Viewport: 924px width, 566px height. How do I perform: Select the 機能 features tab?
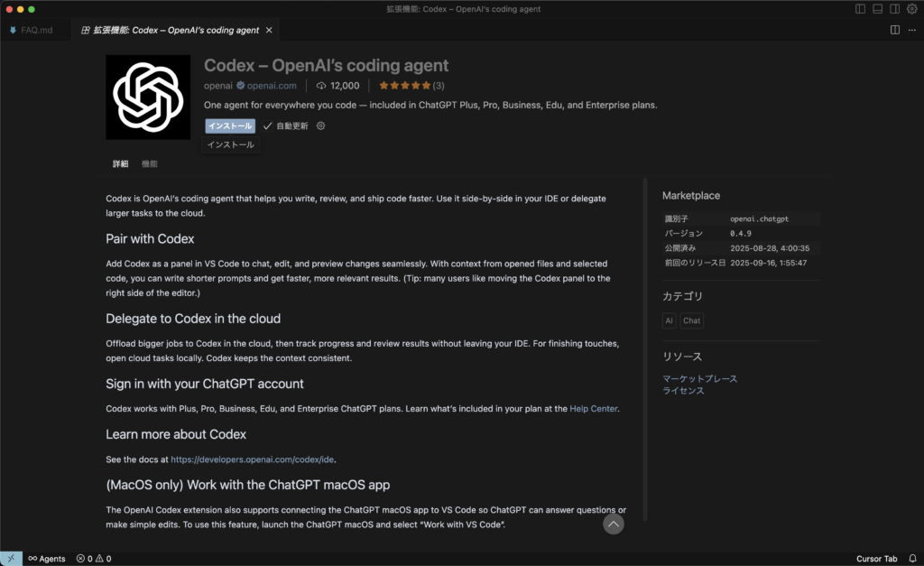[150, 164]
